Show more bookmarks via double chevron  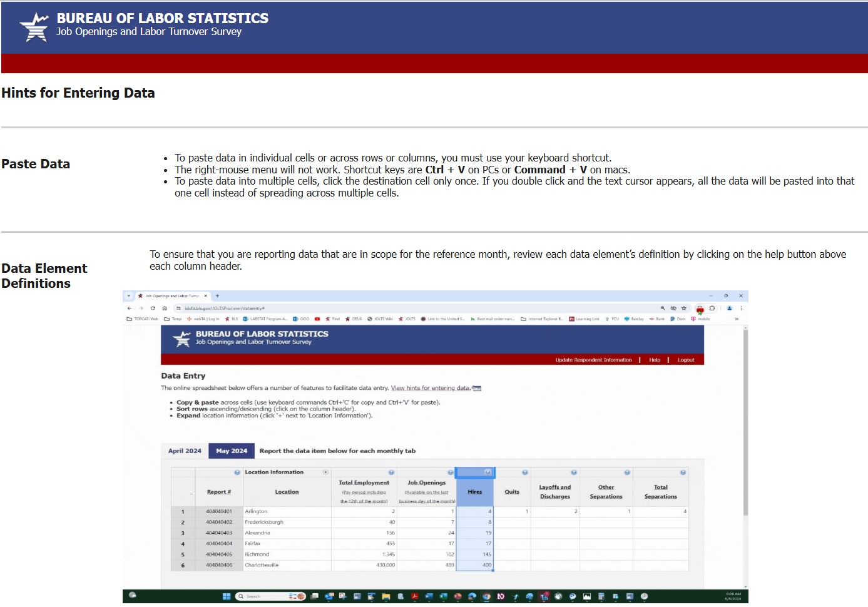click(x=737, y=319)
